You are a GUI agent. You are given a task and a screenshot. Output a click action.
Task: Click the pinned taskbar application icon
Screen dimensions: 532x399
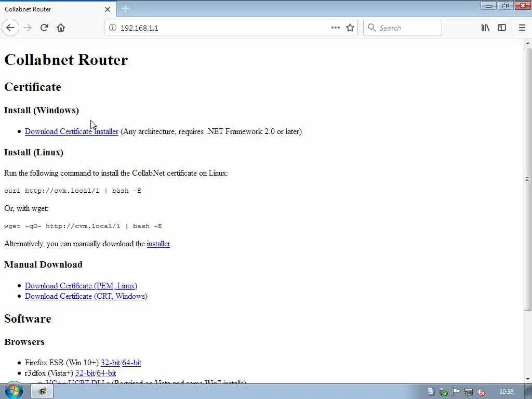coord(42,391)
